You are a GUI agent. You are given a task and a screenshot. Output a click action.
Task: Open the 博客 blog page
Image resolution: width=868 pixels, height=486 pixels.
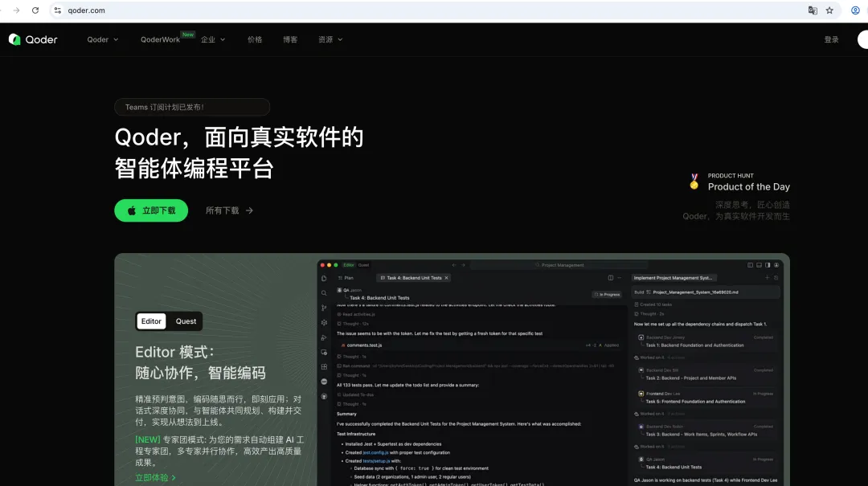point(290,39)
